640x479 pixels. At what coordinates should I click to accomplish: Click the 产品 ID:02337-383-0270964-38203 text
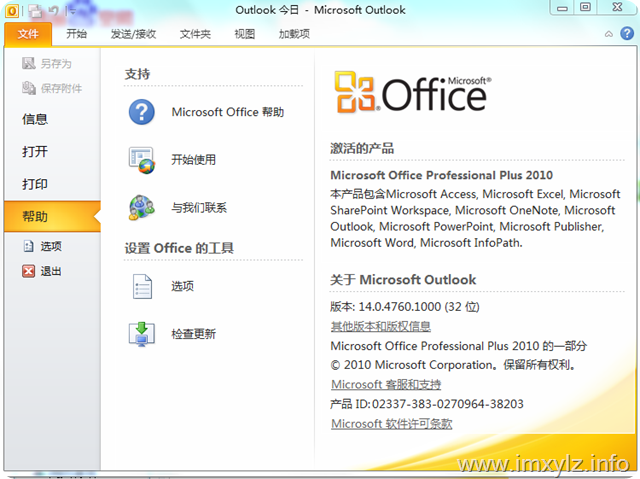[x=427, y=404]
